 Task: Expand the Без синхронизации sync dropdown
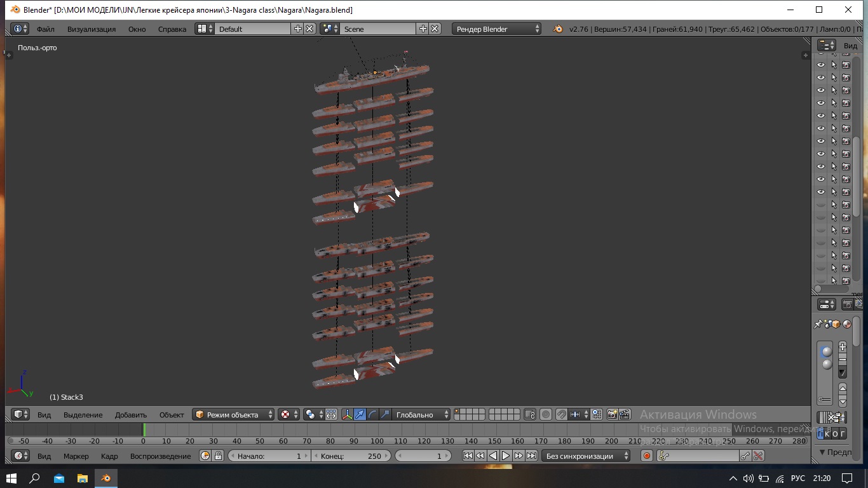click(586, 456)
